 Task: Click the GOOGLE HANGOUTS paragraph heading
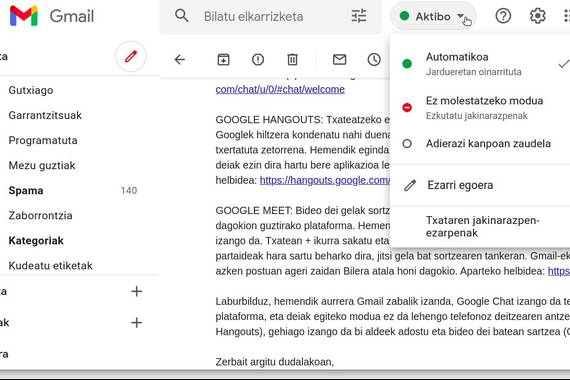[x=269, y=120]
